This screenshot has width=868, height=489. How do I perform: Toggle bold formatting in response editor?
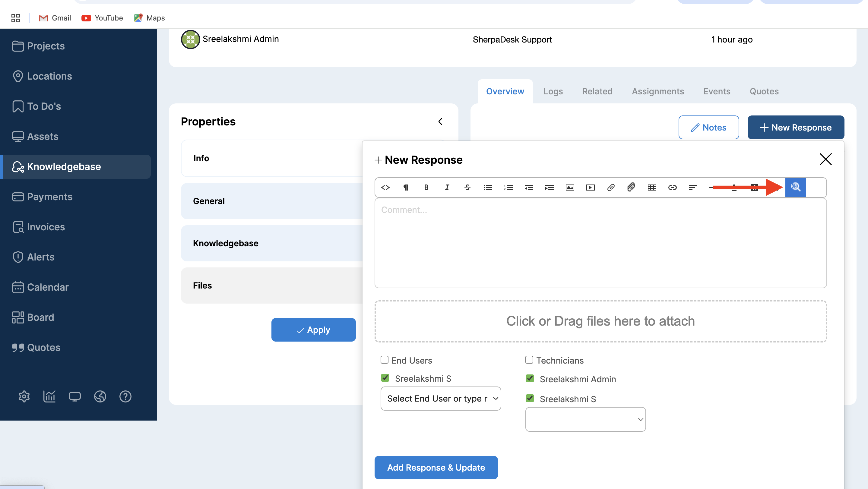tap(426, 187)
